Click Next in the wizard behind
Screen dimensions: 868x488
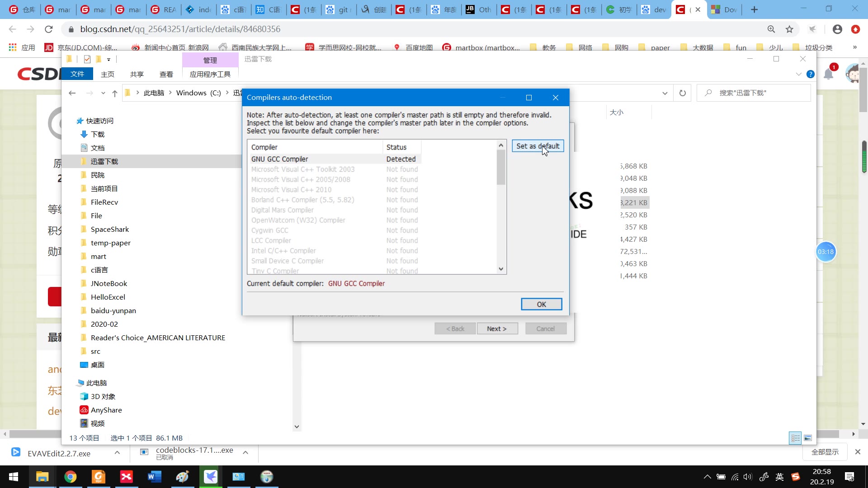[497, 328]
